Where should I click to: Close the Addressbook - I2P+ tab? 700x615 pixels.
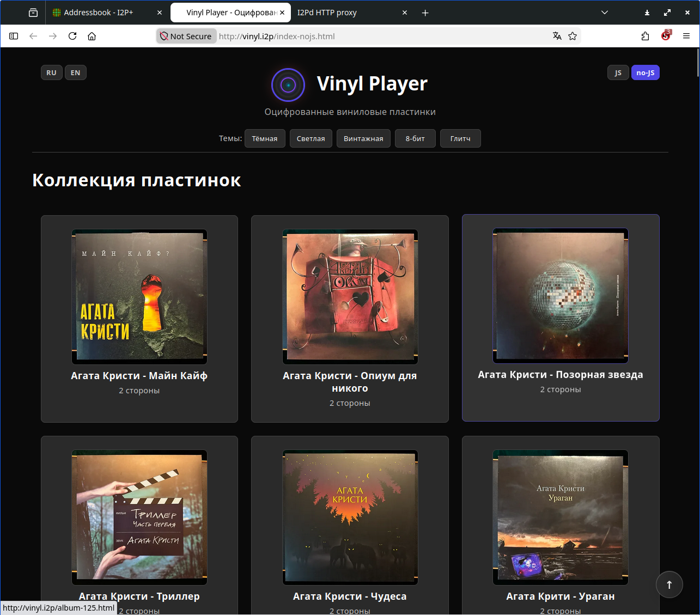(x=160, y=13)
